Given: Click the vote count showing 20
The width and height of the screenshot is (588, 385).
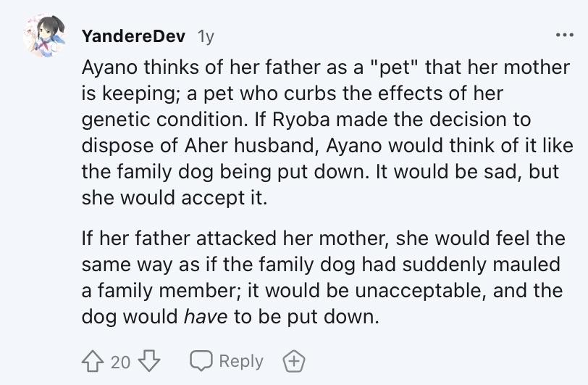Looking at the screenshot, I should click(119, 361).
